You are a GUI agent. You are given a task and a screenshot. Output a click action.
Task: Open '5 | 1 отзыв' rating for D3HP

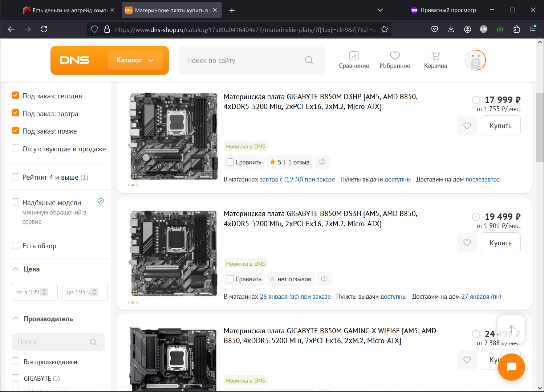(290, 162)
